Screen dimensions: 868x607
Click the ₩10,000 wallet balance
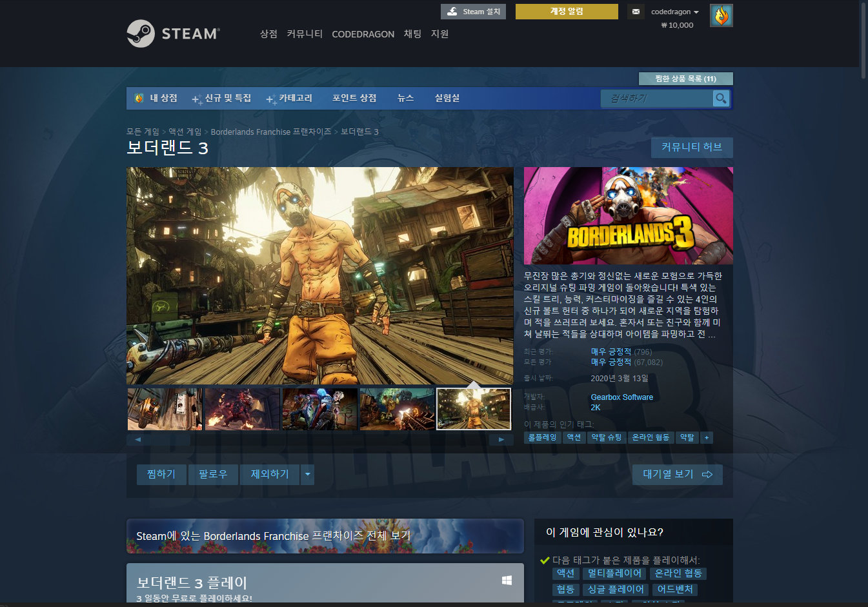coord(677,25)
